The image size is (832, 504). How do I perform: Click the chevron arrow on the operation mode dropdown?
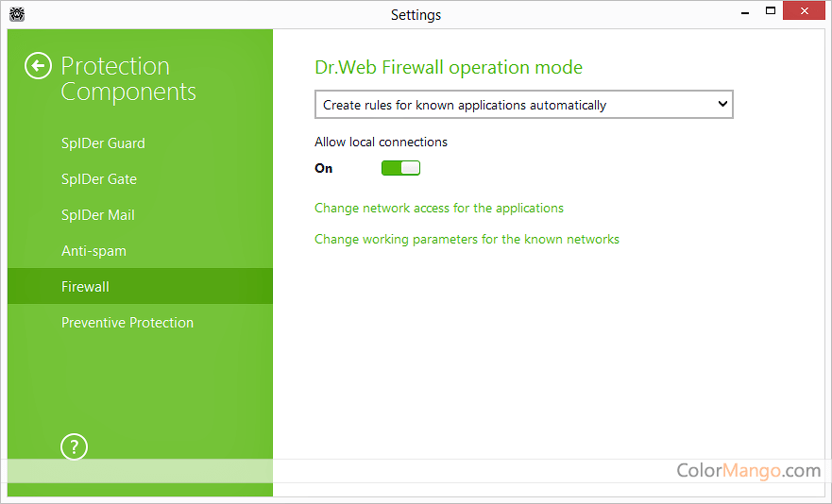(x=722, y=104)
